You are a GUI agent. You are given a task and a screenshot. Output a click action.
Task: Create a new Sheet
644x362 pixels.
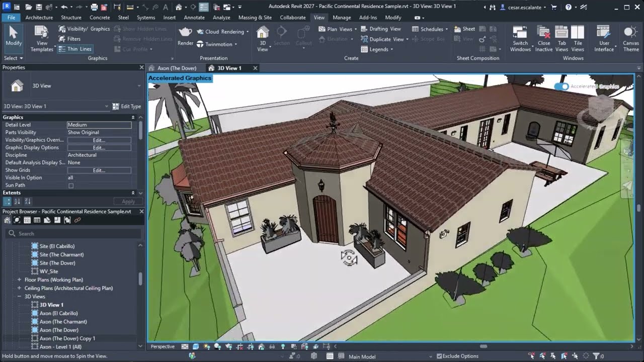(464, 29)
